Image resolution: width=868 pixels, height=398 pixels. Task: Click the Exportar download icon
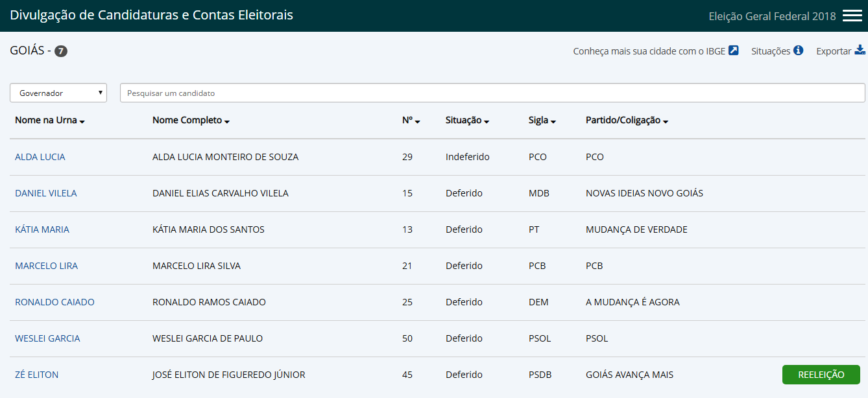tap(860, 50)
